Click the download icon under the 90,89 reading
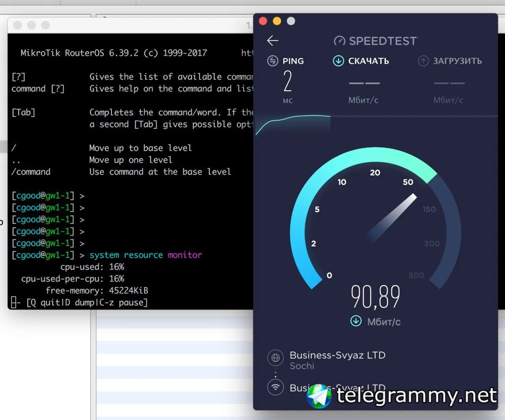Screen dimensions: 505x420 click(356, 321)
